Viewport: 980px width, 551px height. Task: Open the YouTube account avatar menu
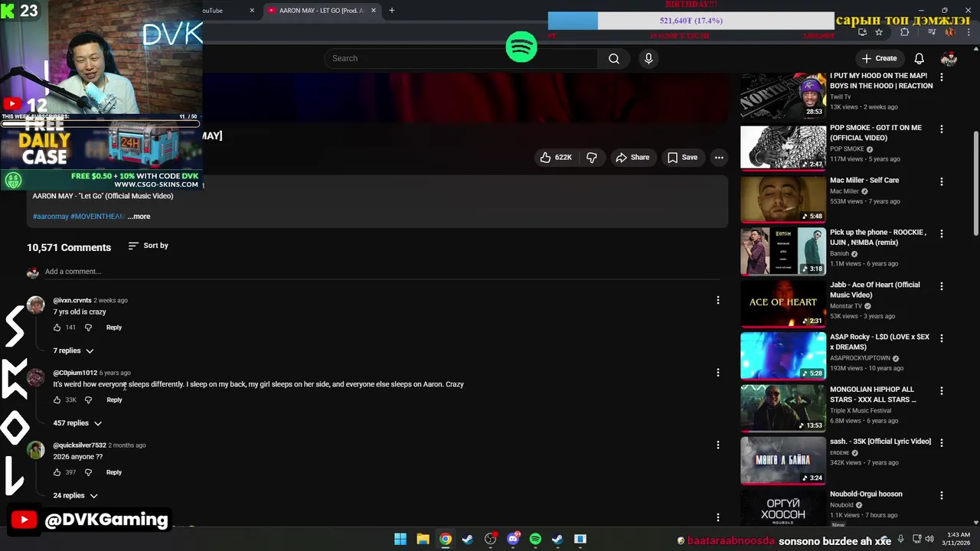click(x=949, y=59)
